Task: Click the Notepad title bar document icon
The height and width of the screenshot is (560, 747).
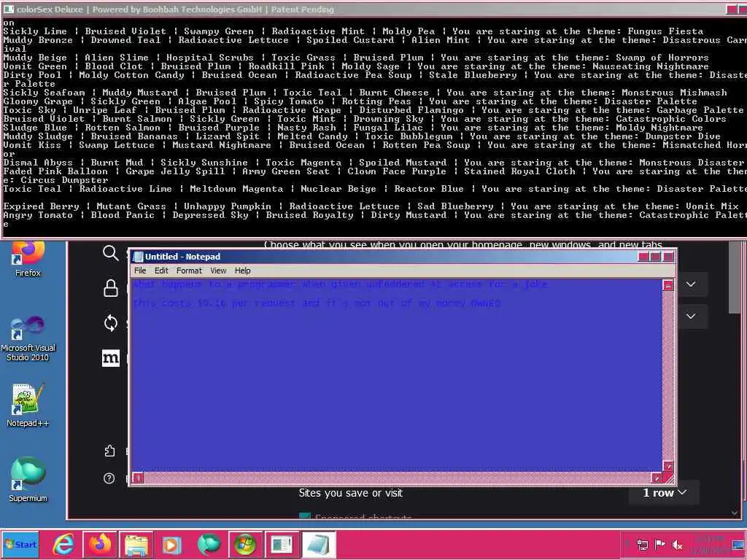Action: [x=138, y=257]
